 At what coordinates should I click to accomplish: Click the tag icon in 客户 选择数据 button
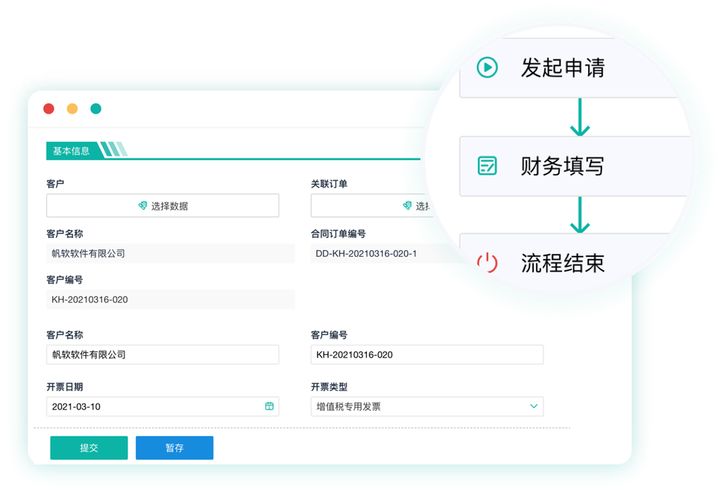tap(143, 205)
